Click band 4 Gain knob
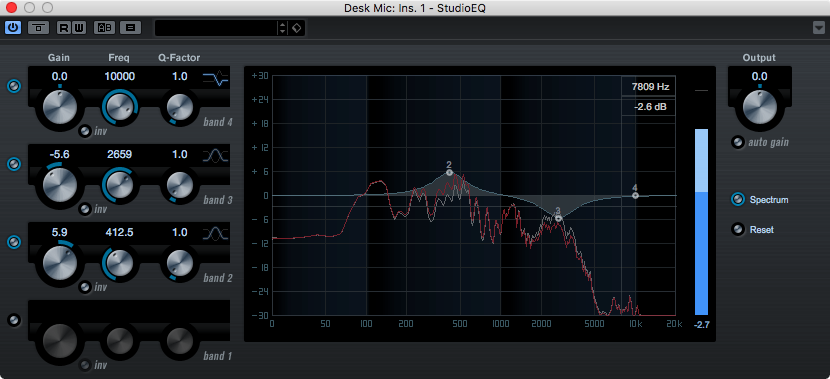Screen dimensions: 830x379 (59, 107)
